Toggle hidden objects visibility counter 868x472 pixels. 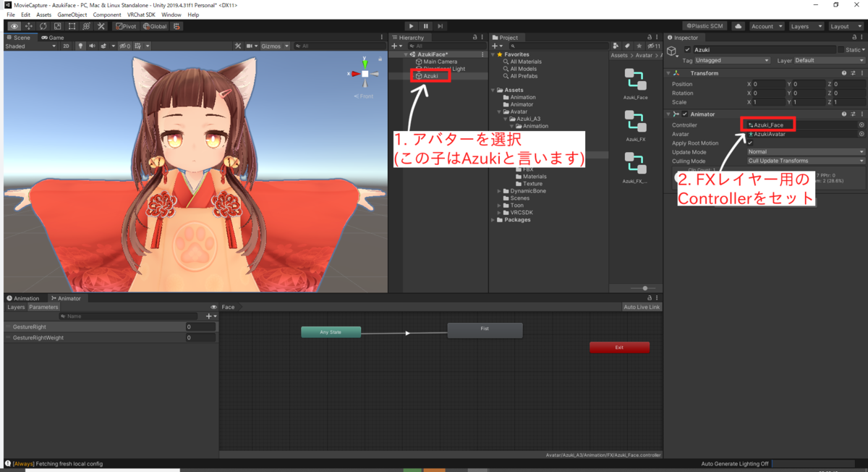[125, 46]
